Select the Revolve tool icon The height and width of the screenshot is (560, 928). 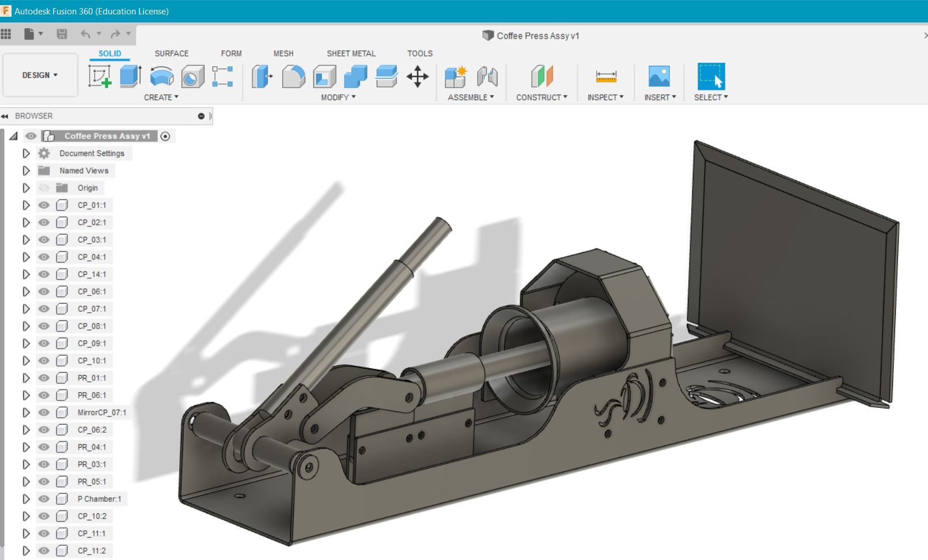pos(162,76)
